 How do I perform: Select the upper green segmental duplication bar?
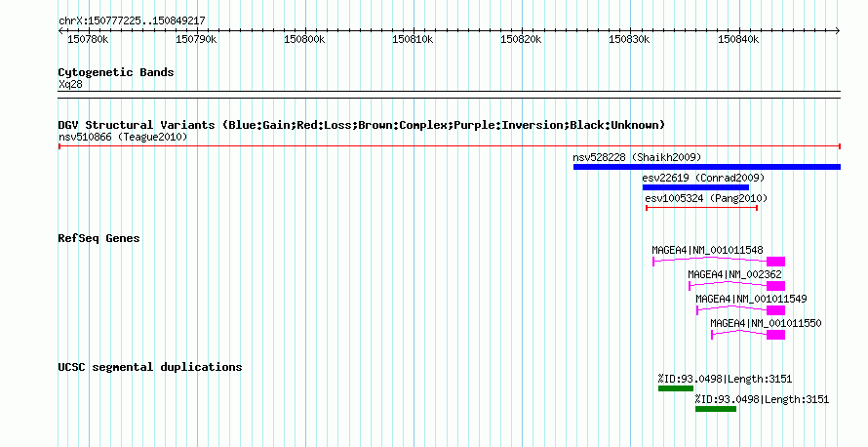(x=676, y=388)
